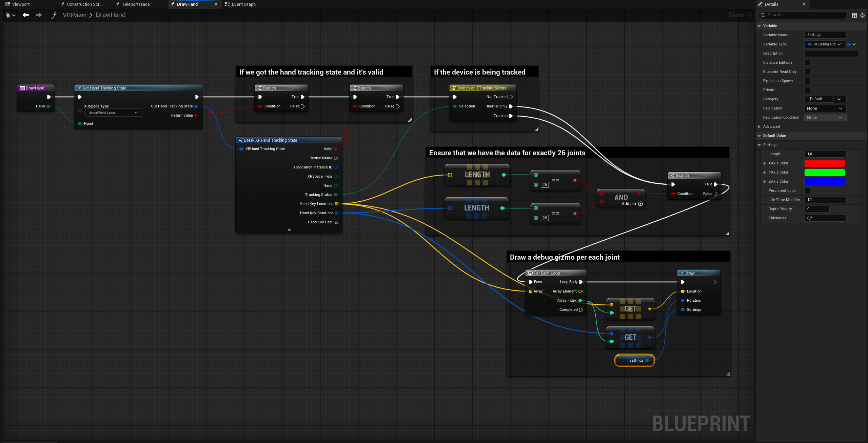
Task: Click the magnifier icon in the Details search bar
Action: click(x=763, y=15)
